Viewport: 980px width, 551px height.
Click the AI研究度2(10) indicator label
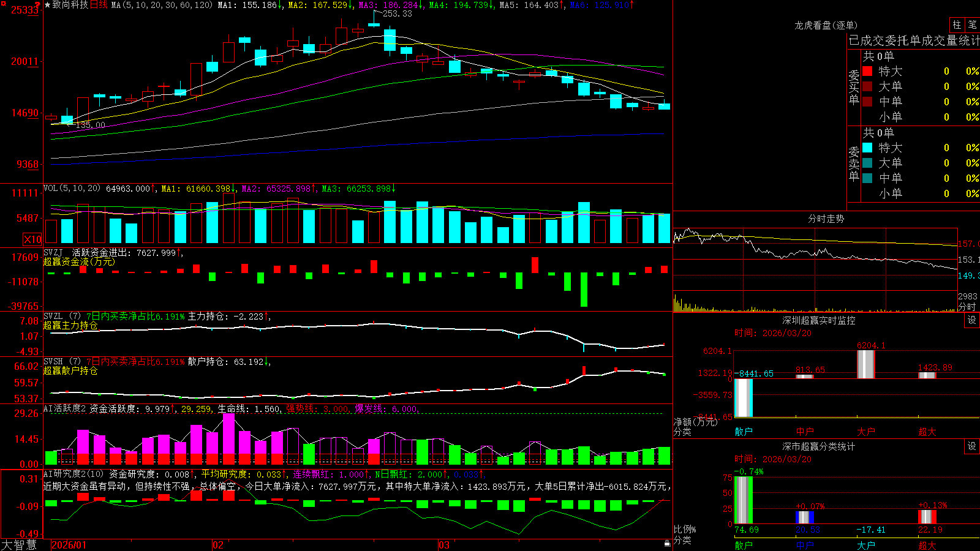(74, 474)
